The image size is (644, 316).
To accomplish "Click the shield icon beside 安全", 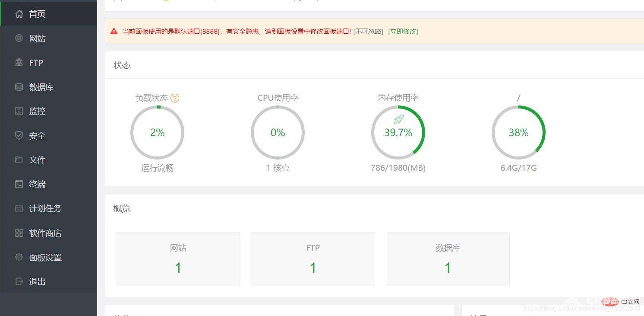I will pos(19,135).
